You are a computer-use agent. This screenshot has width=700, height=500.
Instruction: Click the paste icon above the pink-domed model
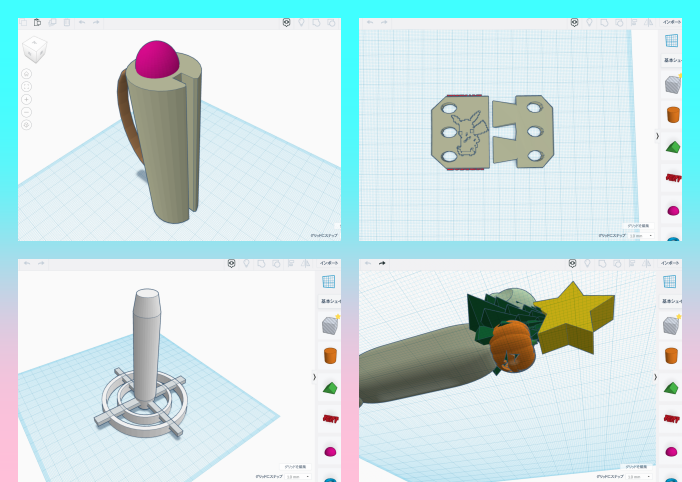(37, 22)
